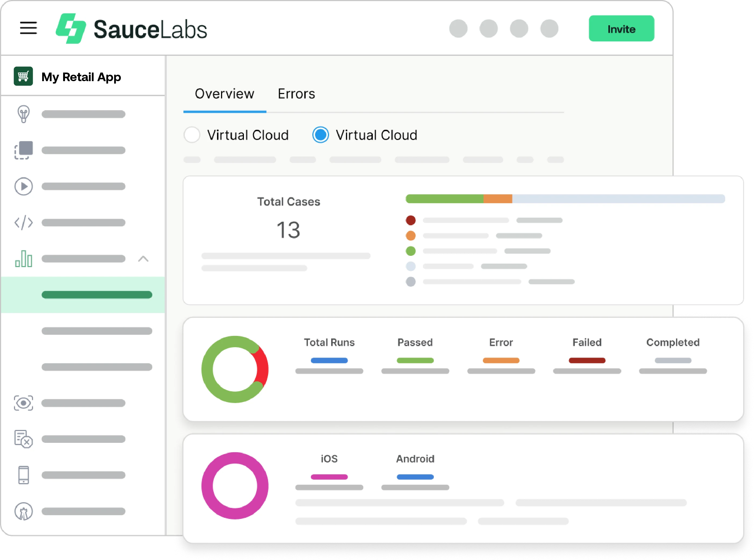Screen dimensions: 755x560
Task: Select the mobile device icon in the sidebar
Action: tap(23, 475)
